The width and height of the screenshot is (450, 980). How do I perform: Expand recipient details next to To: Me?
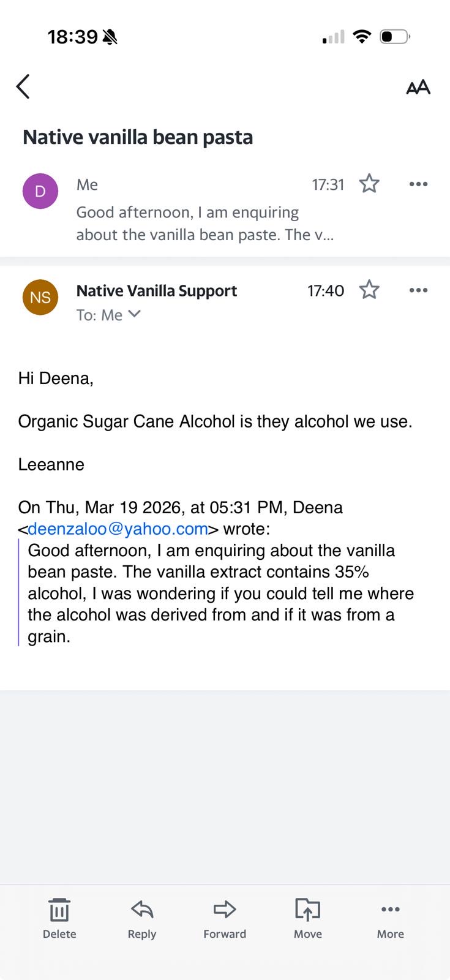coord(135,314)
